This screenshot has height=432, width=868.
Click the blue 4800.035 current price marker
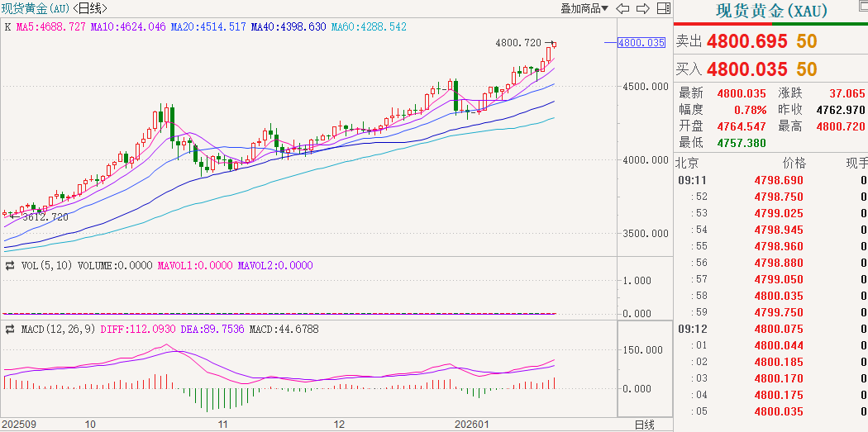[x=641, y=43]
